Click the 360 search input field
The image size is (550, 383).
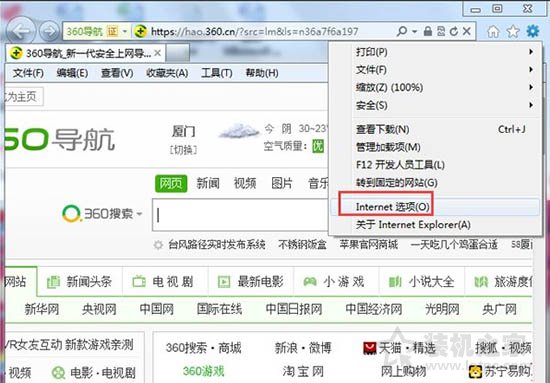240,215
